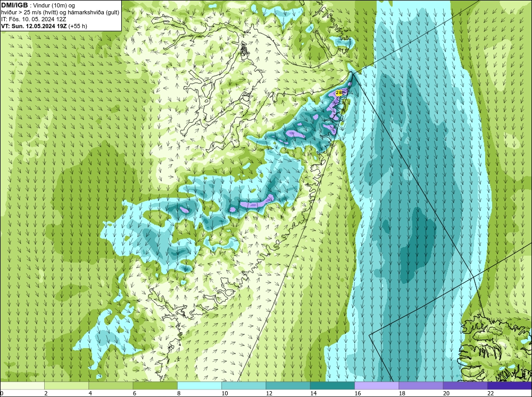Pick the medium green 4–6 m/s legend swatch
Image resolution: width=532 pixels, height=397 pixels.
tap(111, 385)
